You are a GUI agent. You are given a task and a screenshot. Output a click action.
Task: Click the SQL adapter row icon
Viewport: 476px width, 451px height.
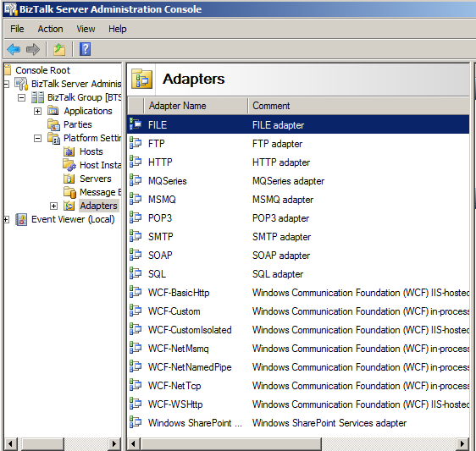click(x=136, y=273)
